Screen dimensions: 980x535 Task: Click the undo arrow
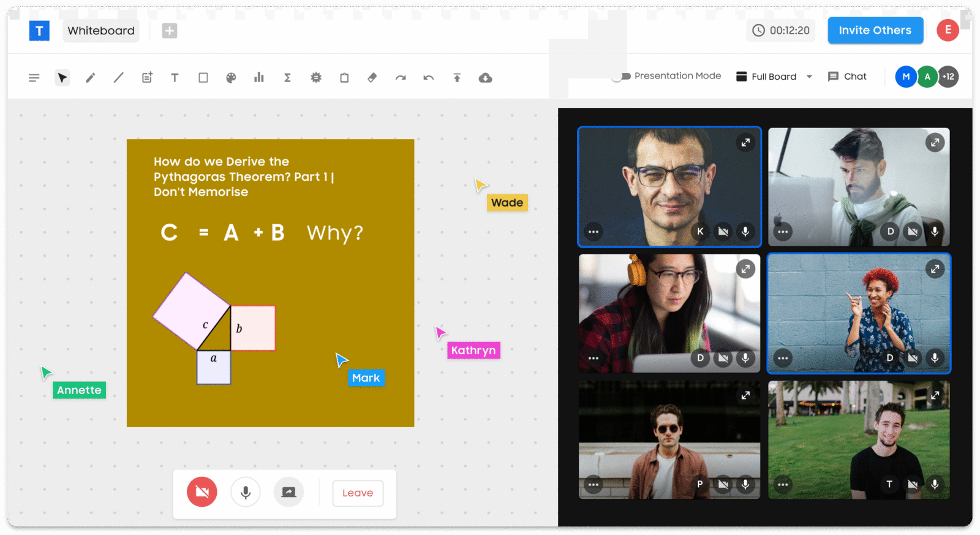tap(429, 78)
